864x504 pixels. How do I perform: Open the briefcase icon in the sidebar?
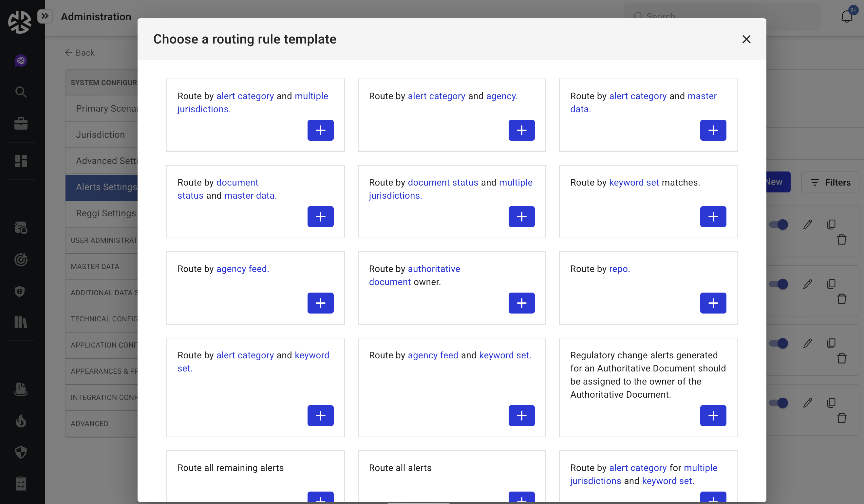[x=21, y=124]
